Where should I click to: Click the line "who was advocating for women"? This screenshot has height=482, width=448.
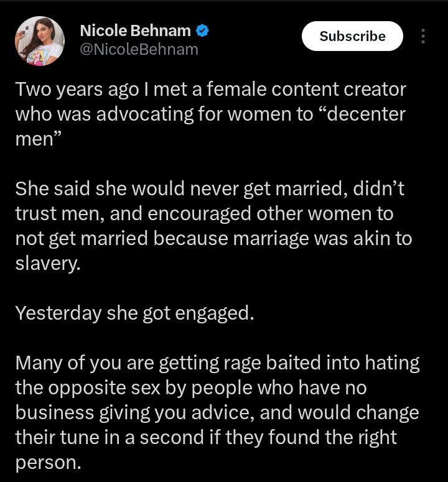pos(210,114)
